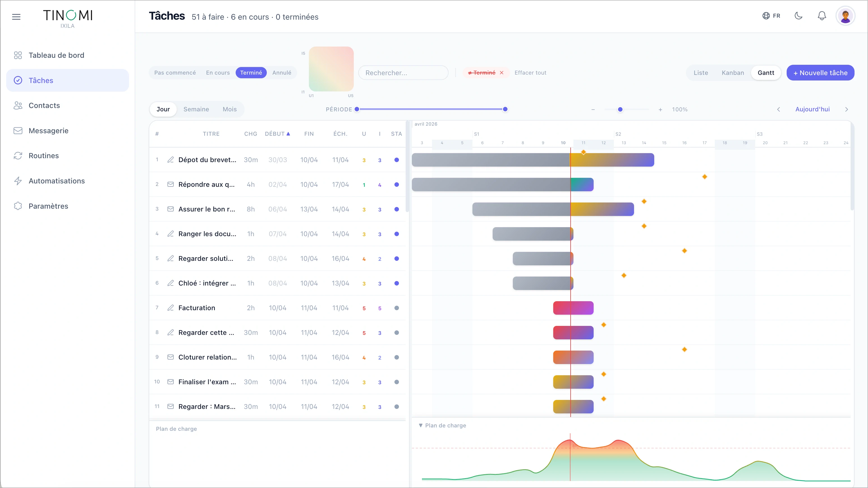Viewport: 868px width, 488px height.
Task: Switch to the Kanban view
Action: (732, 73)
